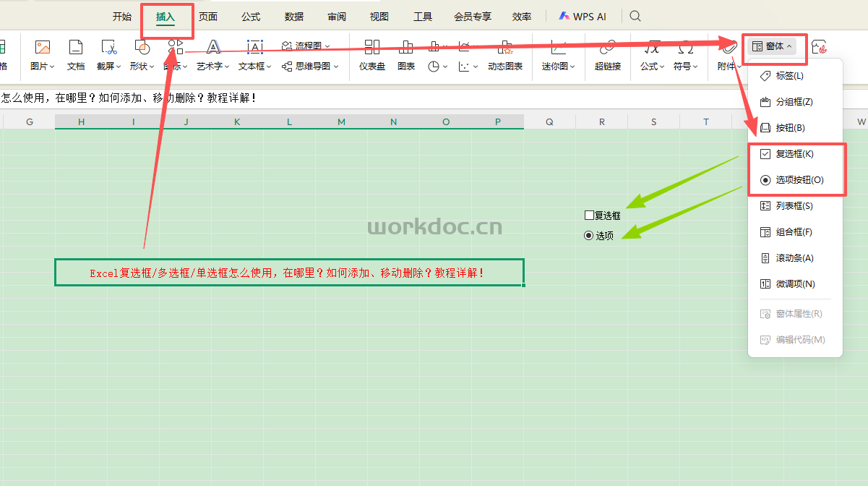Open the 工具 tab
Image resolution: width=868 pixels, height=486 pixels.
pyautogui.click(x=423, y=17)
